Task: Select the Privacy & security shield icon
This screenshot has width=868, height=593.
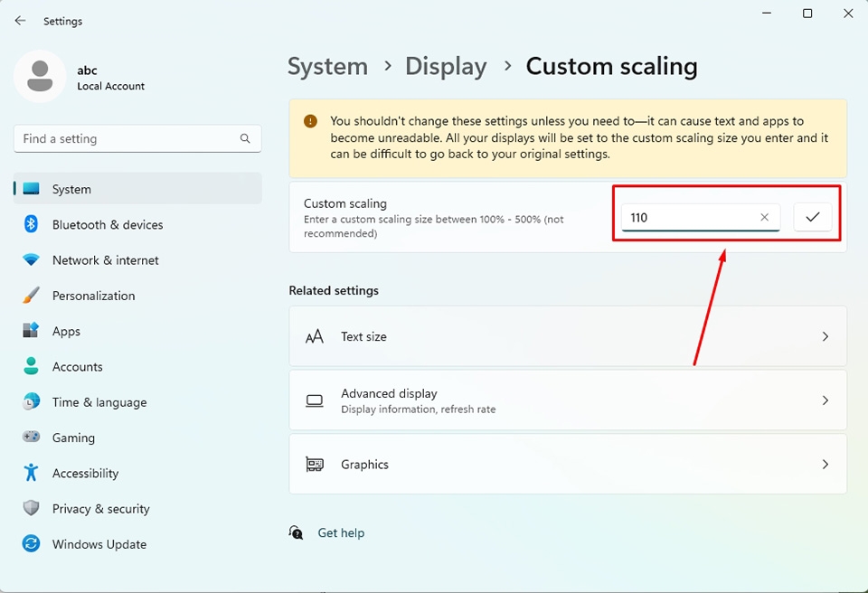Action: tap(29, 508)
